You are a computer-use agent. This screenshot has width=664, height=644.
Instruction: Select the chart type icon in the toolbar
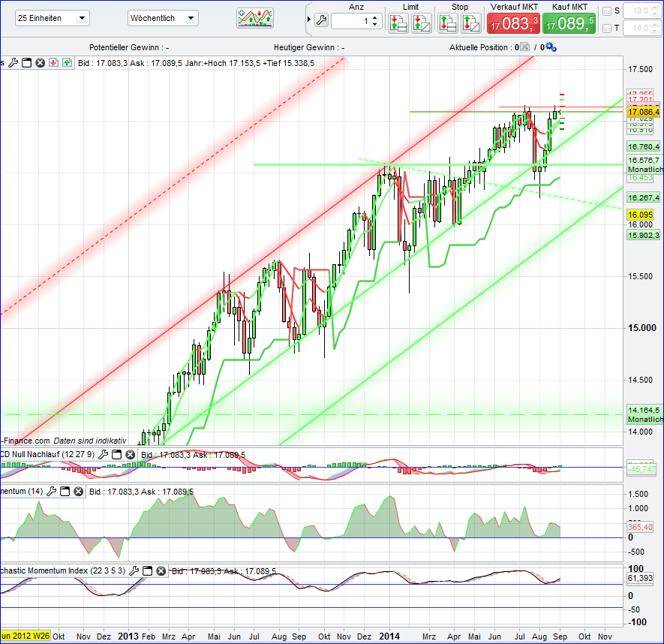254,17
